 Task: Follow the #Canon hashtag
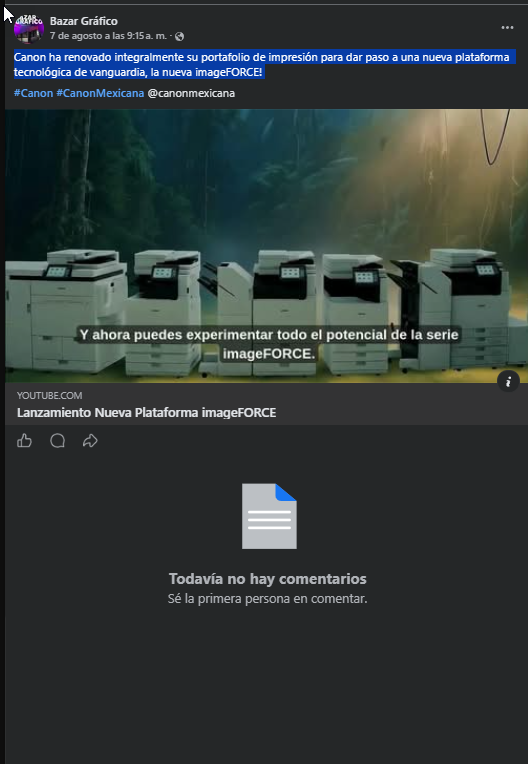point(33,93)
